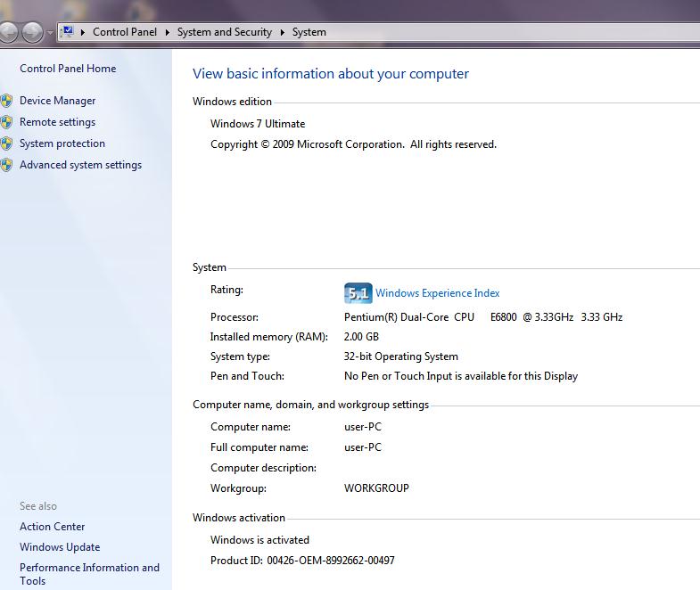The width and height of the screenshot is (700, 590).
Task: Open Device Manager
Action: coord(58,101)
